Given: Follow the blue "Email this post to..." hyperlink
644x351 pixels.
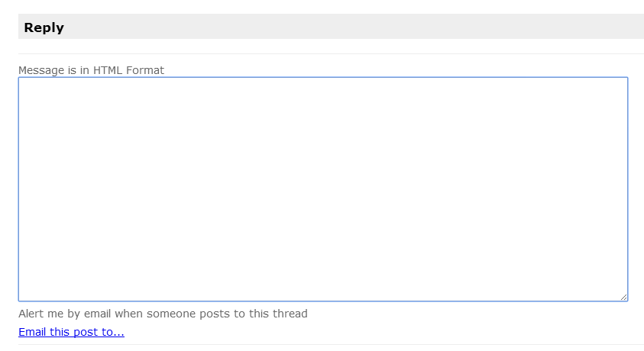Looking at the screenshot, I should 71,332.
